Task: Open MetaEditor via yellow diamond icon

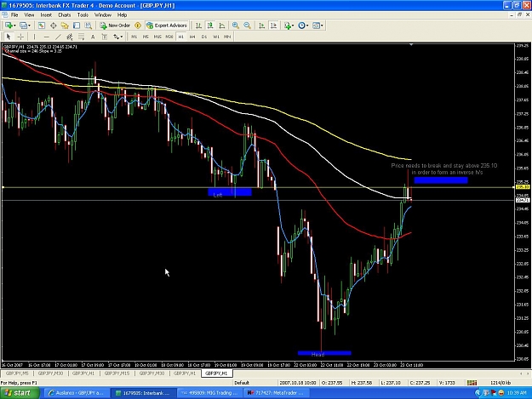Action: [x=138, y=26]
